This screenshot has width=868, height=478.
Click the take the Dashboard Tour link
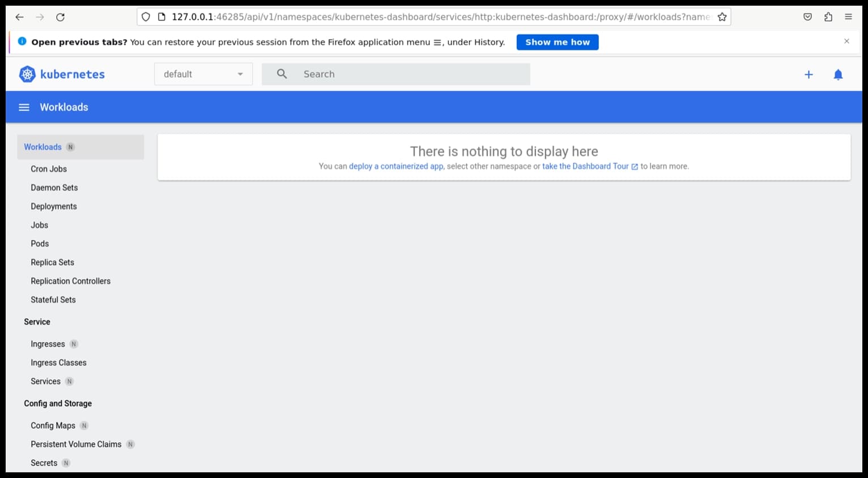pos(585,166)
